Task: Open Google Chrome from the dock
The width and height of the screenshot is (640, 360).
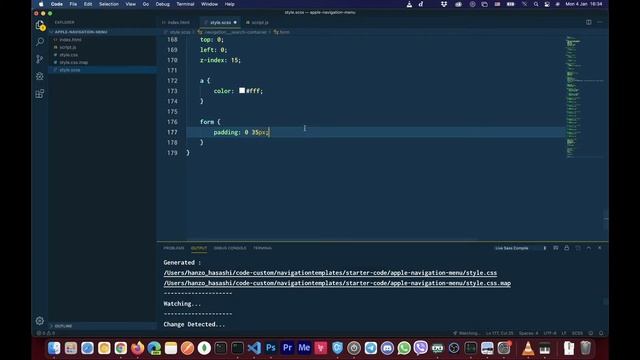Action: [x=121, y=348]
